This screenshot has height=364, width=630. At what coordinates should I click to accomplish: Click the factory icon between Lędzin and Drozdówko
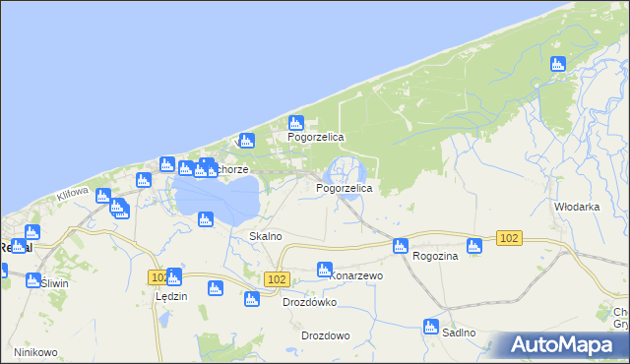pos(216,288)
